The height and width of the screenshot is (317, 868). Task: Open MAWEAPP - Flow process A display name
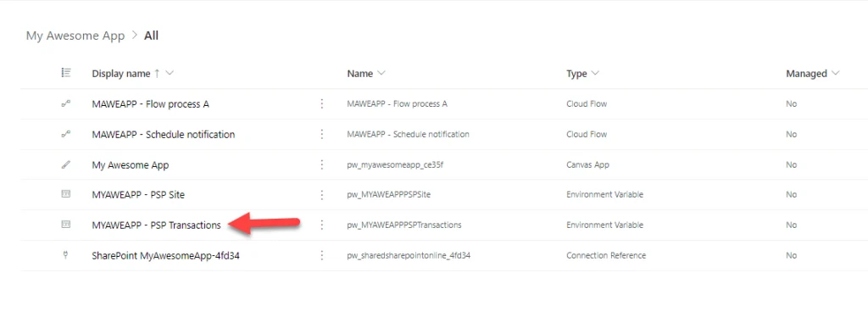[x=151, y=104]
